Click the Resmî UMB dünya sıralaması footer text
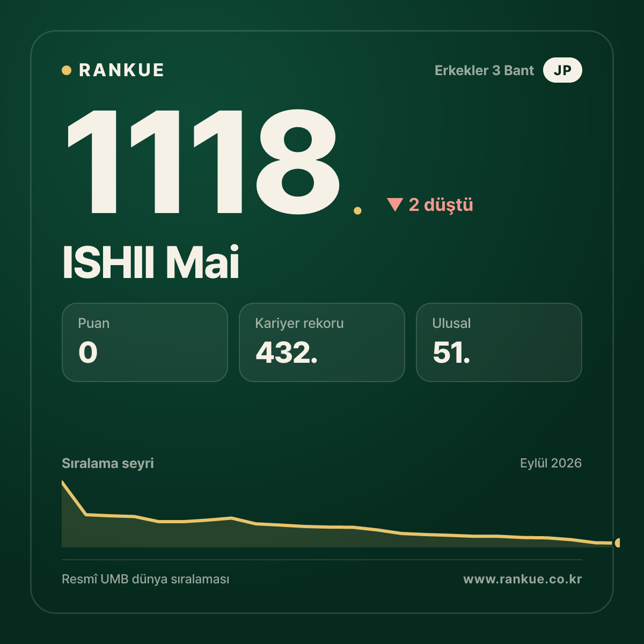Viewport: 644px width, 644px height. 145,580
